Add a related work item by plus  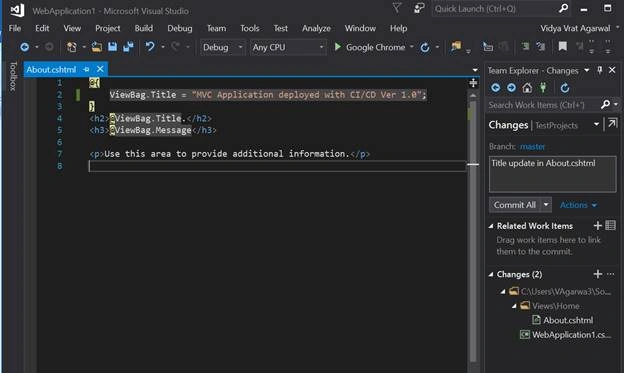pos(597,226)
